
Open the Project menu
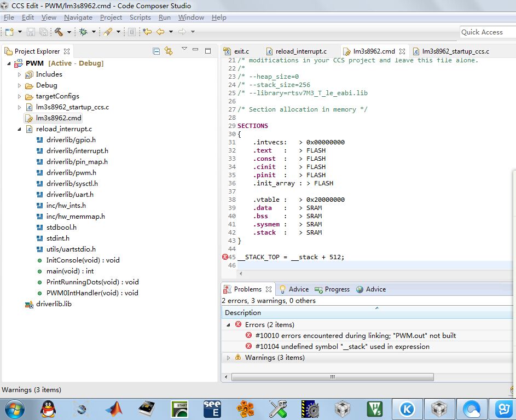[x=111, y=17]
